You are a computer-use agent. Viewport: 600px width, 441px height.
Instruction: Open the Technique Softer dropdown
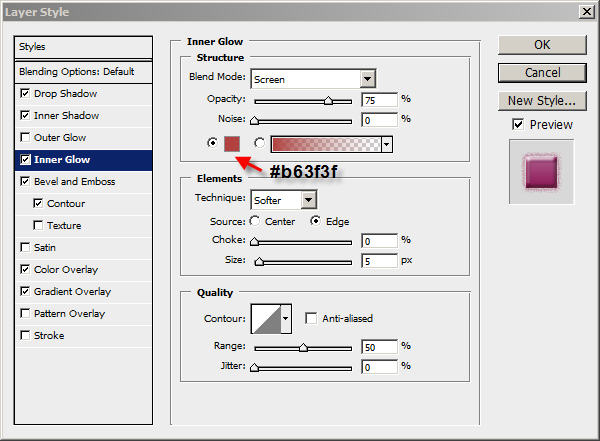(308, 199)
